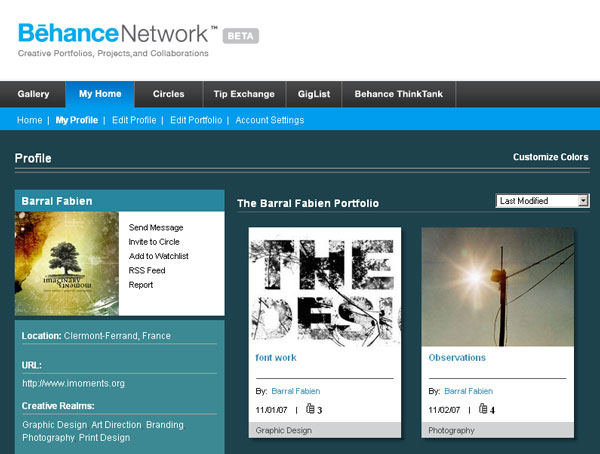The height and width of the screenshot is (454, 600).
Task: Click the Art Direction creative realm
Action: (116, 425)
